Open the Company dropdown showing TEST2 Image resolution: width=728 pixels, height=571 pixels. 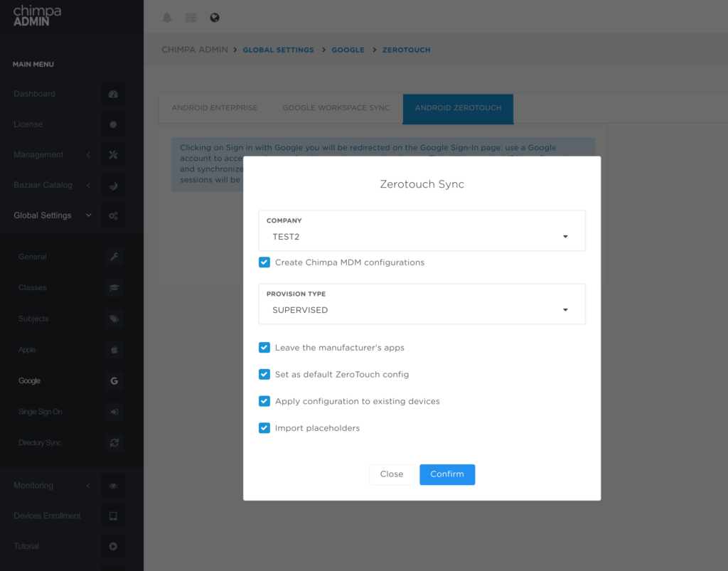tap(422, 230)
